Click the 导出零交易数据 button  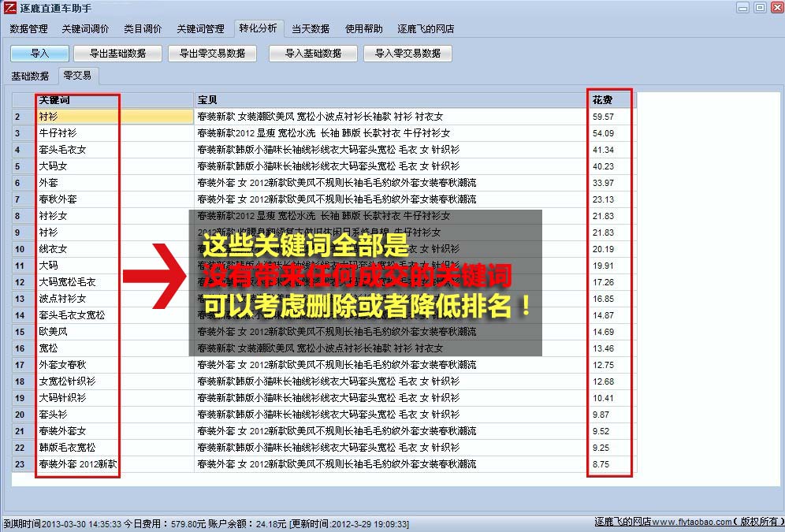click(x=212, y=53)
